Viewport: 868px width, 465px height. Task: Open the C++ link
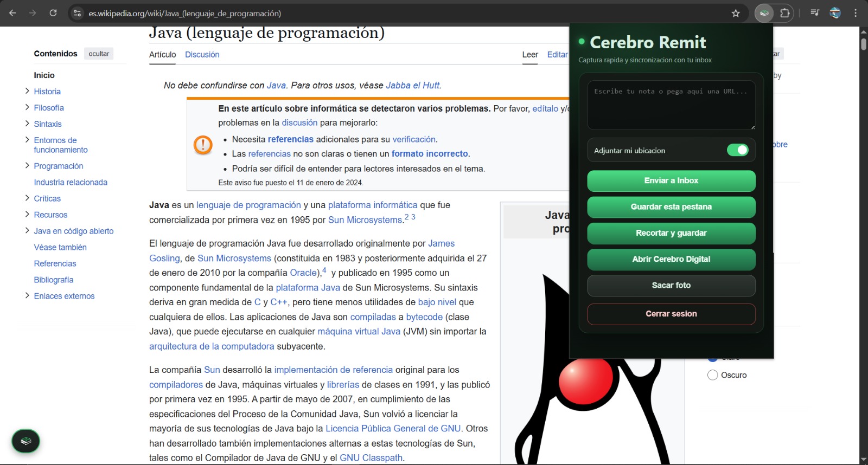279,302
